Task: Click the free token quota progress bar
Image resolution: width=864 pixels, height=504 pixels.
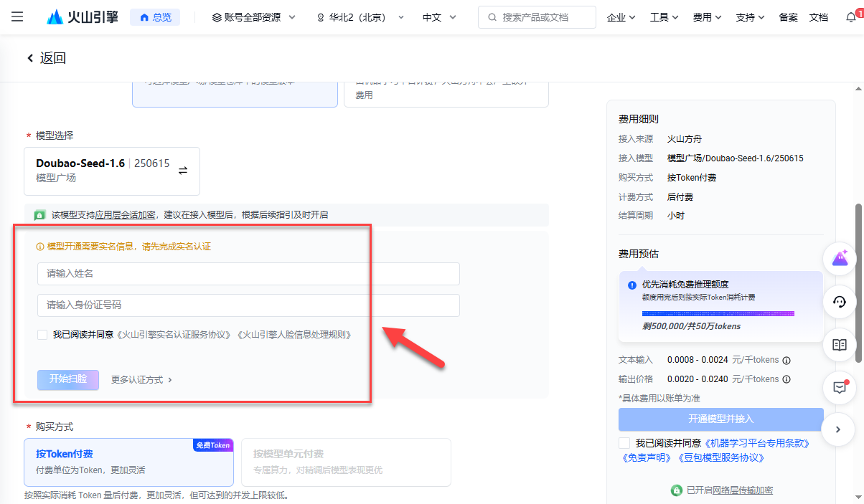Action: coord(718,313)
